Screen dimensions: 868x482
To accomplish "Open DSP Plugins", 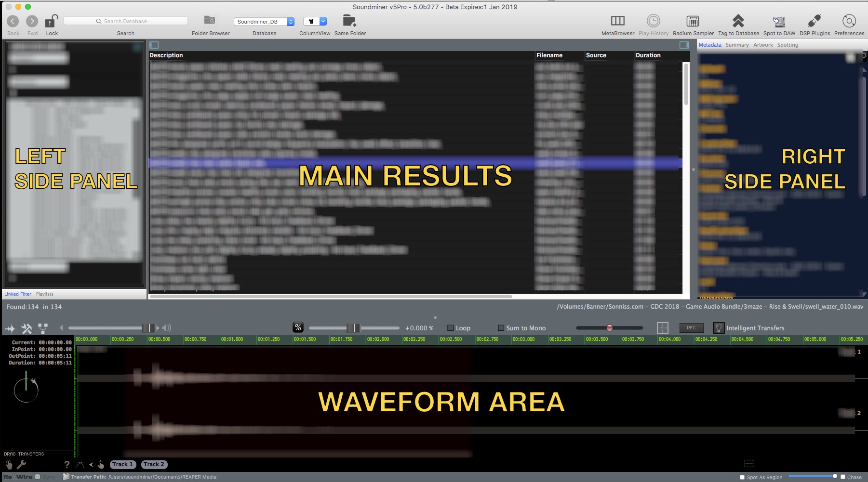I will (x=814, y=21).
